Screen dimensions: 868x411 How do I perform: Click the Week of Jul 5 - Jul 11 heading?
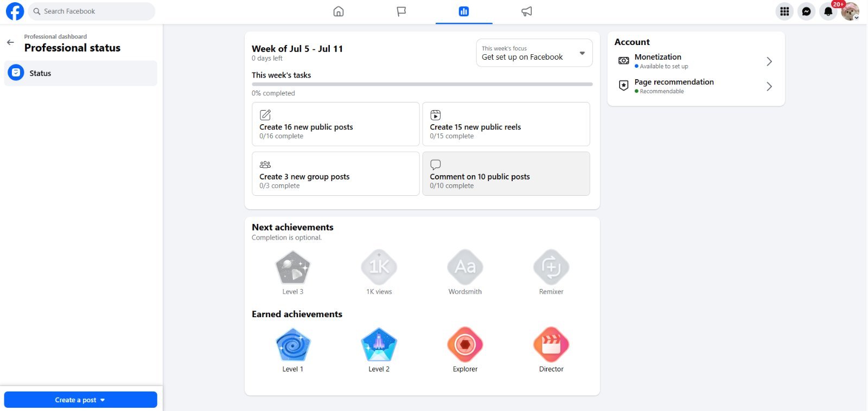coord(297,49)
